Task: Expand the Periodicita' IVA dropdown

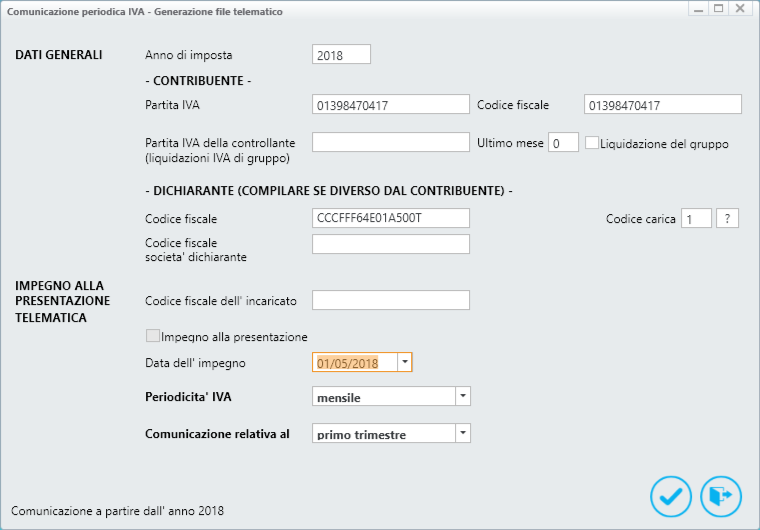Action: (x=463, y=396)
